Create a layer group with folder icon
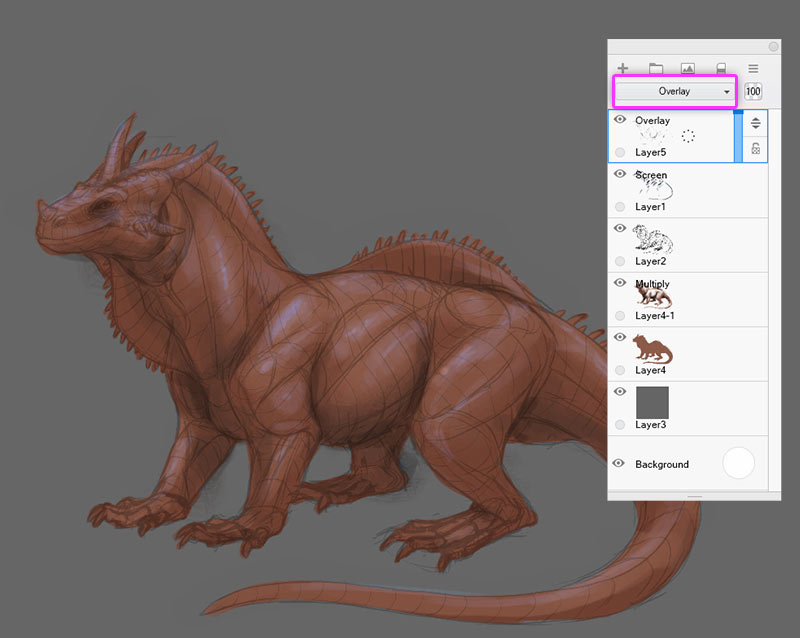 pyautogui.click(x=656, y=68)
